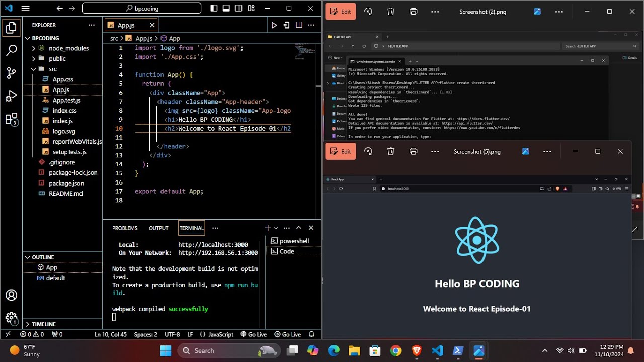The image size is (644, 362).
Task: Click rotate icon in Screenshot (5).png window
Action: pyautogui.click(x=368, y=151)
